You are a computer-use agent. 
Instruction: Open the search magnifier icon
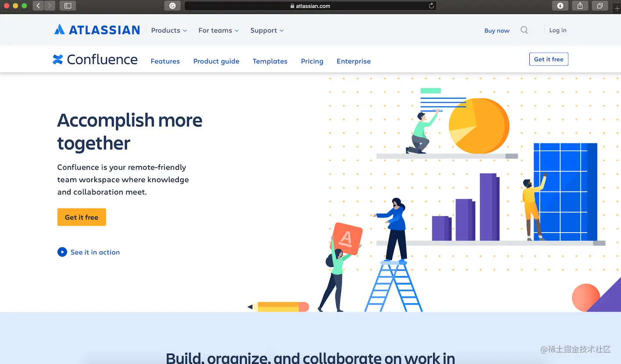click(524, 30)
